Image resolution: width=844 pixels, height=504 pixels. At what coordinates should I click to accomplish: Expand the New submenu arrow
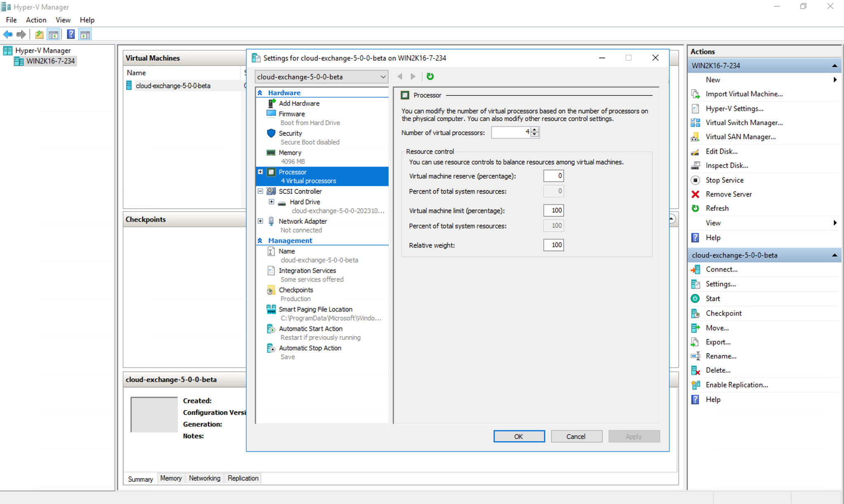[835, 80]
